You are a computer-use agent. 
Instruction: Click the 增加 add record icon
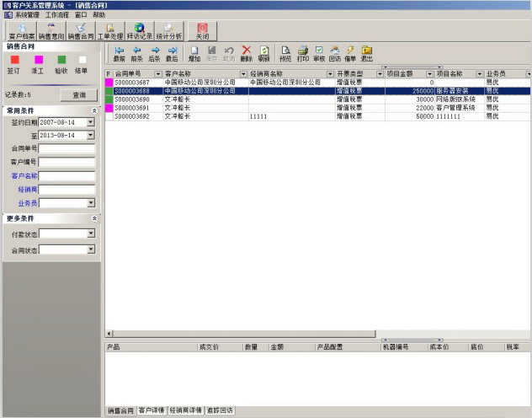point(194,54)
